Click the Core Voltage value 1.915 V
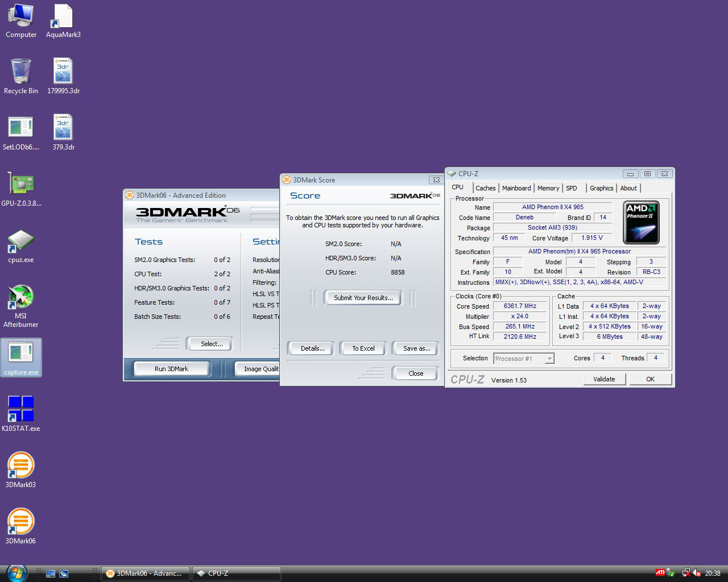The height and width of the screenshot is (582, 728). [591, 238]
